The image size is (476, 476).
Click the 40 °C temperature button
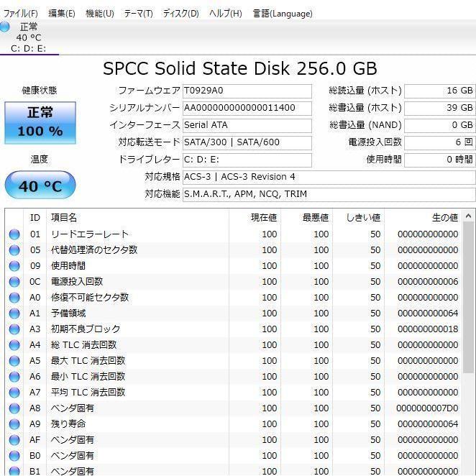[40, 186]
